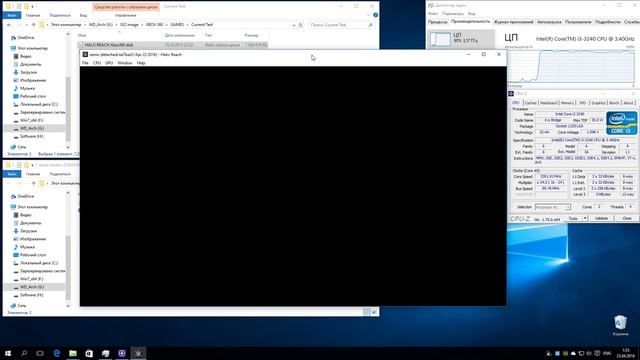Open Главная tab in top Explorer window
This screenshot has width=640, height=360.
(33, 15)
